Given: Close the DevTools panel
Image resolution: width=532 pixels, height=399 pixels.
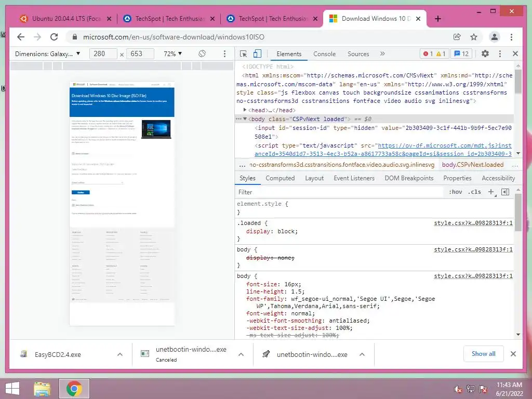Looking at the screenshot, I should click(515, 54).
